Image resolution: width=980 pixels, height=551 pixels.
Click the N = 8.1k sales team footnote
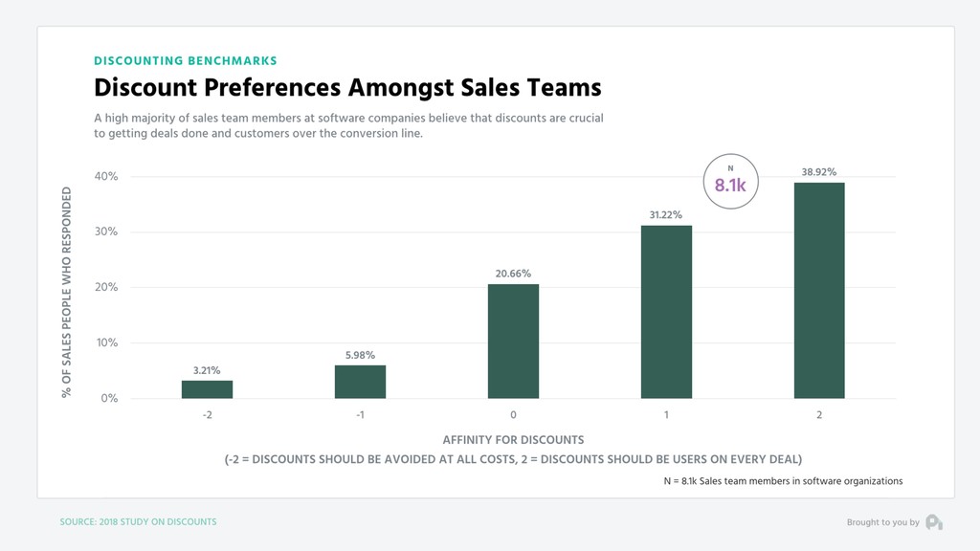coord(783,481)
